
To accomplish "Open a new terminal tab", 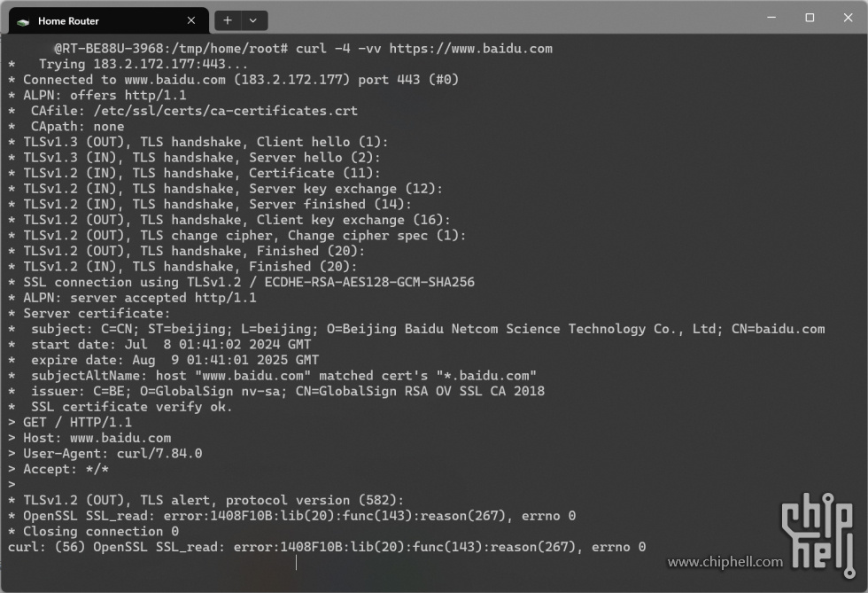I will (x=227, y=20).
